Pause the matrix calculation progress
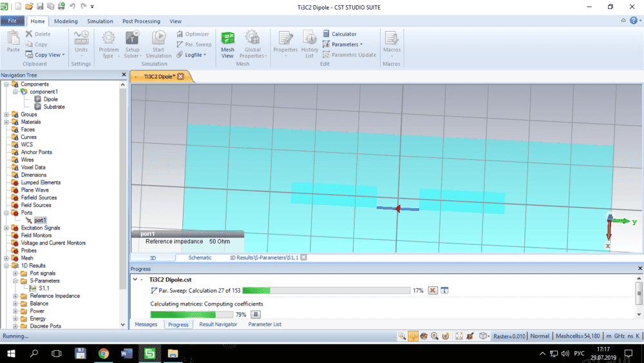Viewport: 644px width, 363px height. (256, 315)
